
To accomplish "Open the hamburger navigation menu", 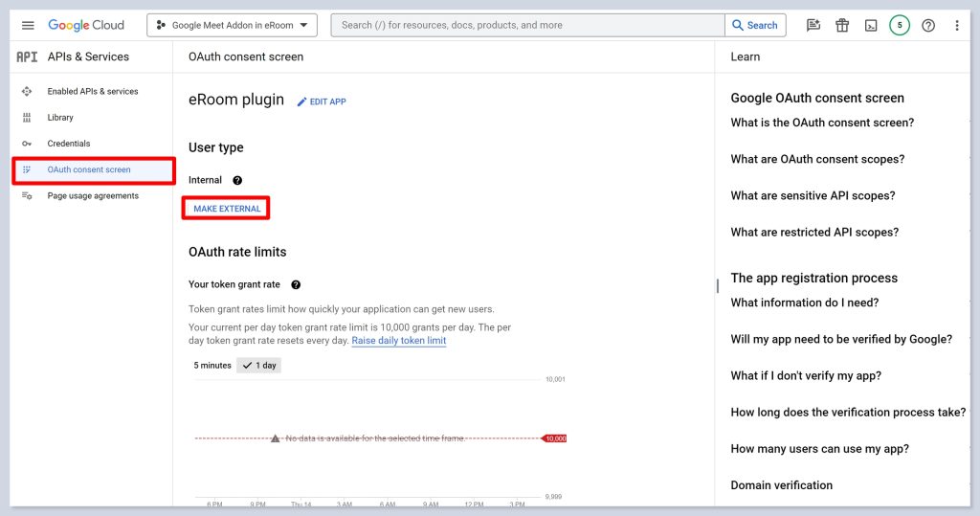I will pos(28,25).
